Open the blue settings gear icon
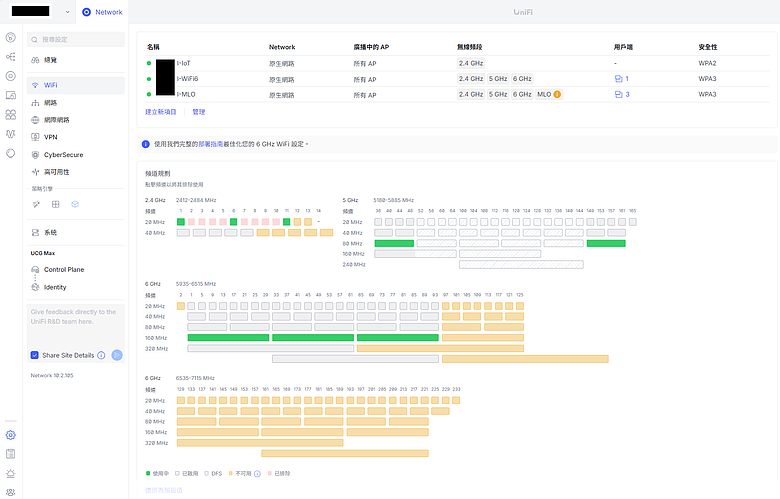780x499 pixels. (x=10, y=435)
